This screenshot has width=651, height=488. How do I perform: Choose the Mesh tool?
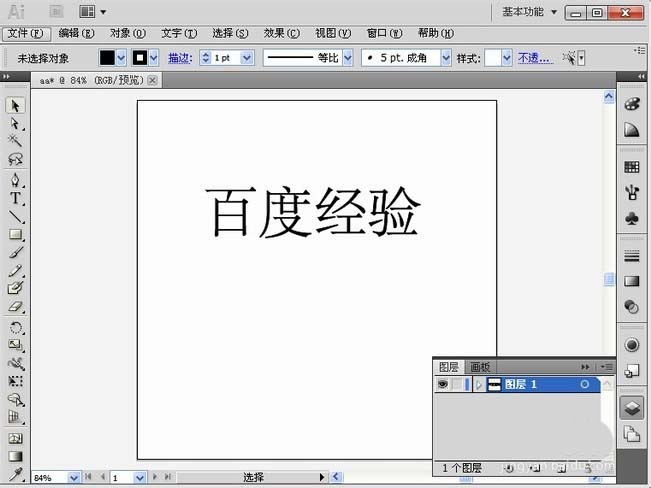15,438
